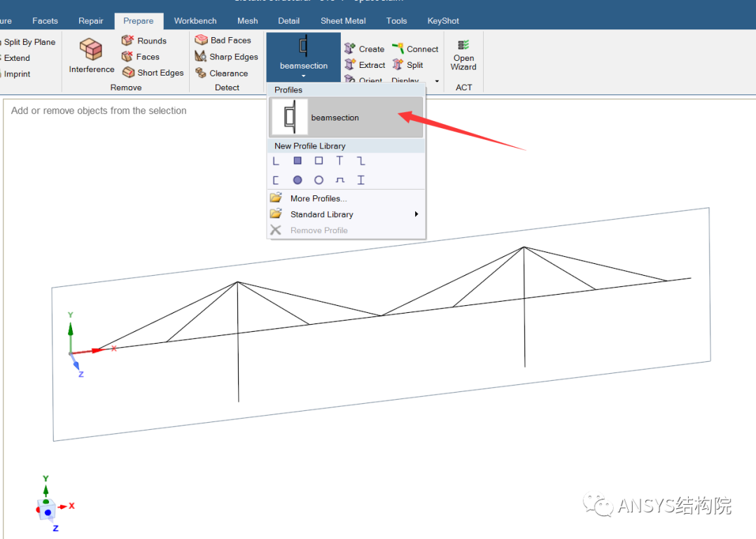
Task: Click the beam Split tool
Action: tap(408, 64)
